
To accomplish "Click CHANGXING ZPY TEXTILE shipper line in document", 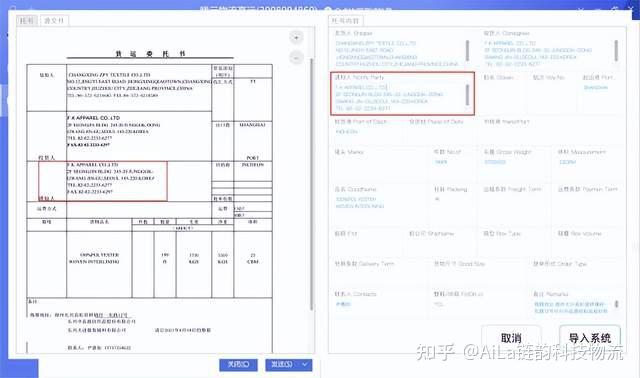I will [x=109, y=75].
